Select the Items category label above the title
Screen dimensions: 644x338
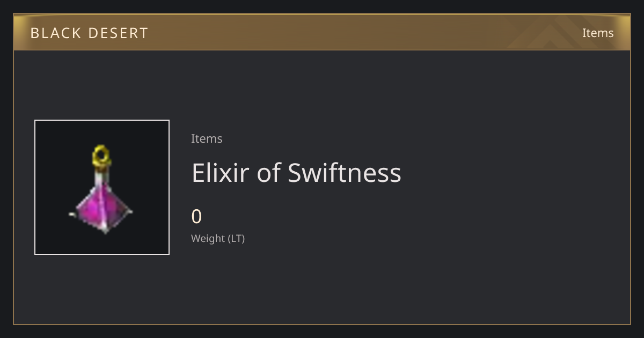click(207, 138)
